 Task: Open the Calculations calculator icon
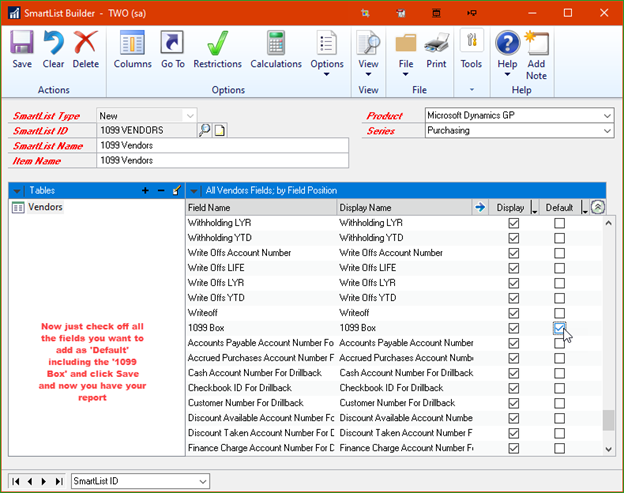(x=276, y=43)
